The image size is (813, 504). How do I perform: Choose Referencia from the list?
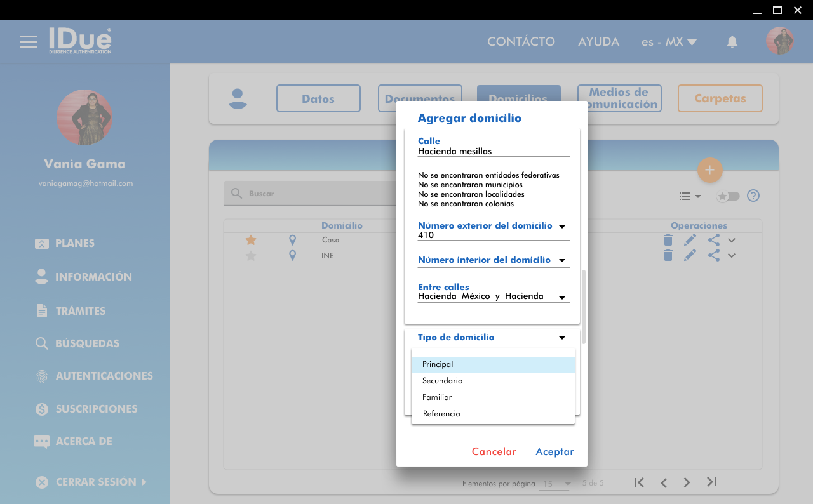[441, 414]
